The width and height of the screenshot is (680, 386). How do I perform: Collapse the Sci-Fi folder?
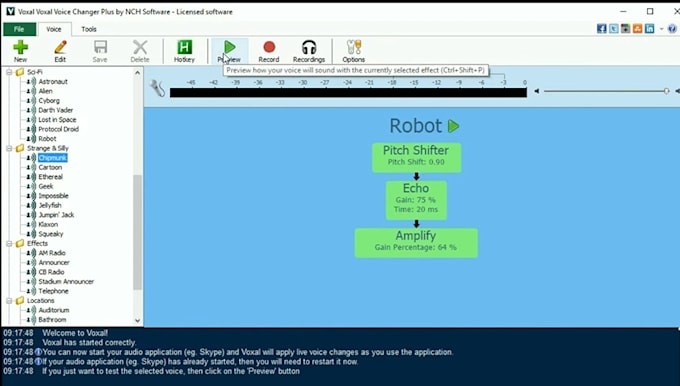click(x=9, y=72)
